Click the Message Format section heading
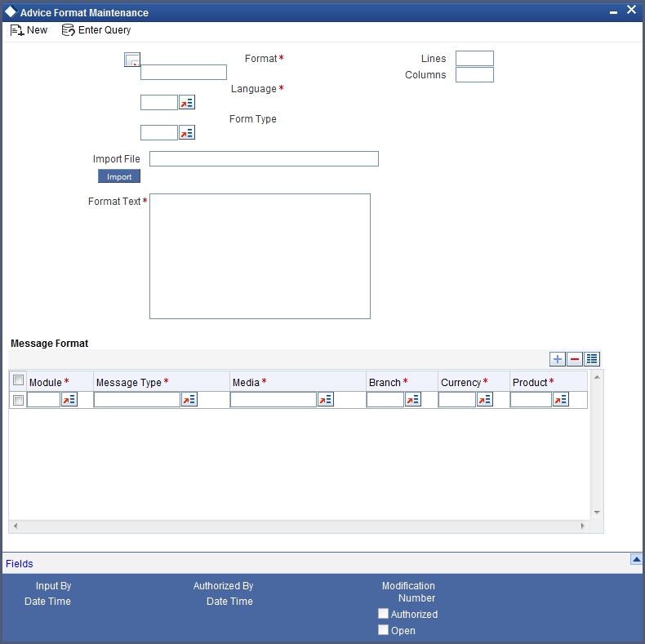Image resolution: width=645 pixels, height=644 pixels. (x=49, y=344)
